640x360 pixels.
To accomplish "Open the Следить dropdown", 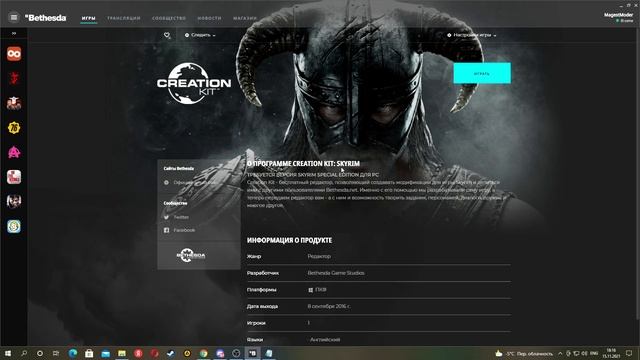I will click(200, 35).
